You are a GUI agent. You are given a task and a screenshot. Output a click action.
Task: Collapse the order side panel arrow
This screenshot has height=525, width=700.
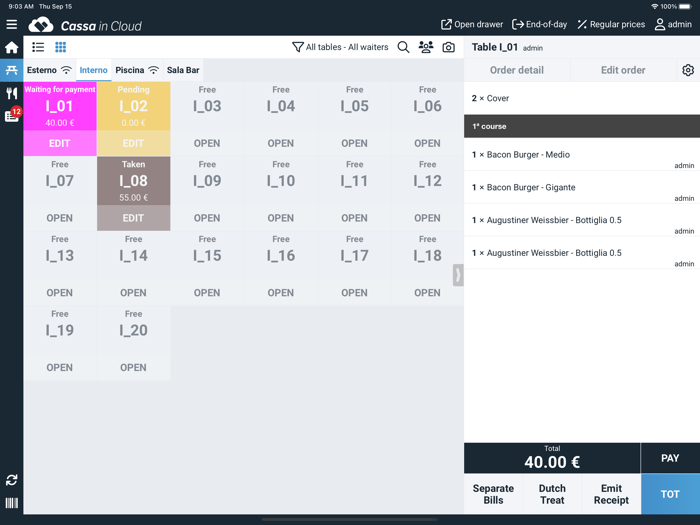(458, 275)
